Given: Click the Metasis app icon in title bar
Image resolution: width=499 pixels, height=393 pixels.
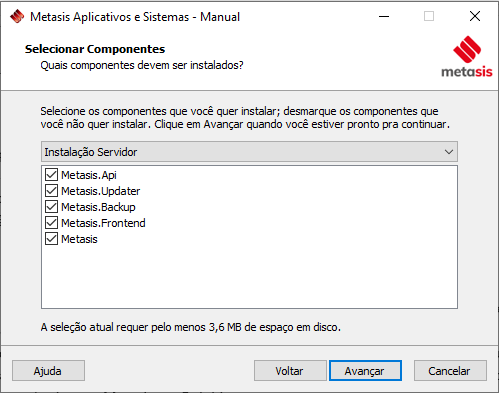Looking at the screenshot, I should coord(17,16).
